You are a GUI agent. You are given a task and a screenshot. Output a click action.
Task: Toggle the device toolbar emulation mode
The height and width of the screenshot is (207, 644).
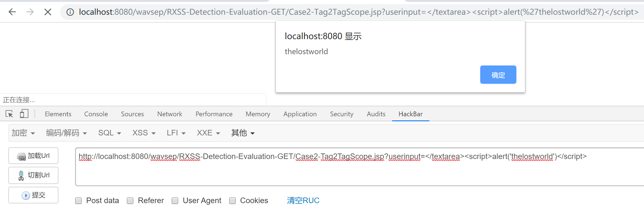coord(24,114)
